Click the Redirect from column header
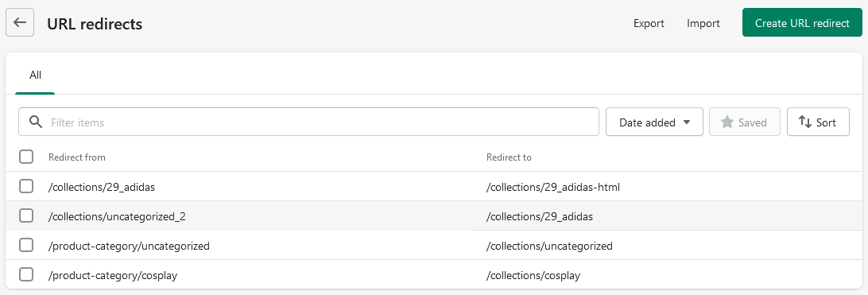The image size is (868, 295). (77, 157)
